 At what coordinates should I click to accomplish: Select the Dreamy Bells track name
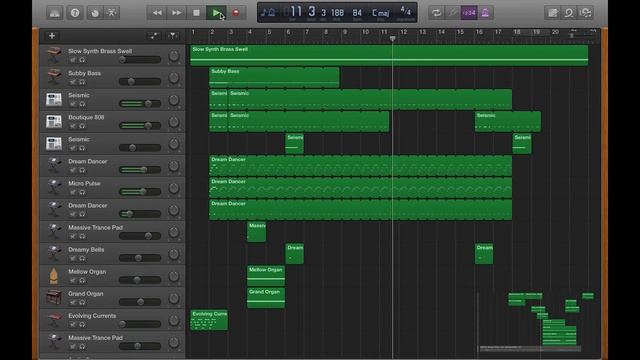click(x=86, y=249)
